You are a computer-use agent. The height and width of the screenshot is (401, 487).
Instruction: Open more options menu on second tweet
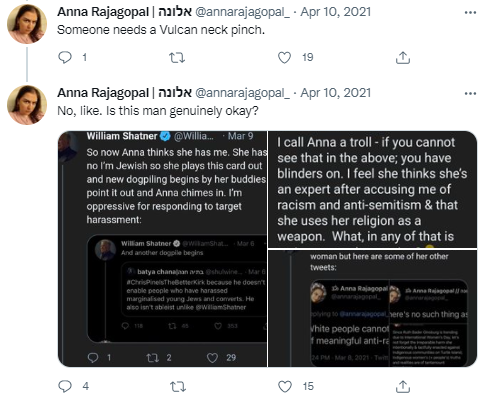click(x=470, y=94)
